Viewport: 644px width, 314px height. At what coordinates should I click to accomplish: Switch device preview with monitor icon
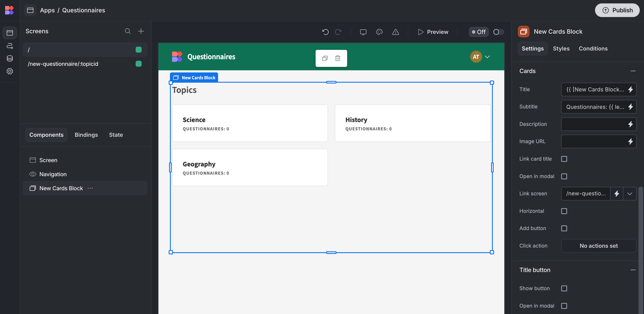pos(363,32)
